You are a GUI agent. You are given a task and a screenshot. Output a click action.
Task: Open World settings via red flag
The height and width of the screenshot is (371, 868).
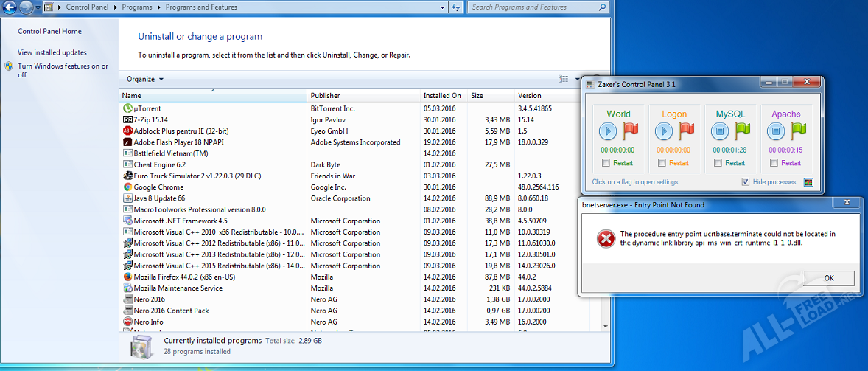pos(629,131)
